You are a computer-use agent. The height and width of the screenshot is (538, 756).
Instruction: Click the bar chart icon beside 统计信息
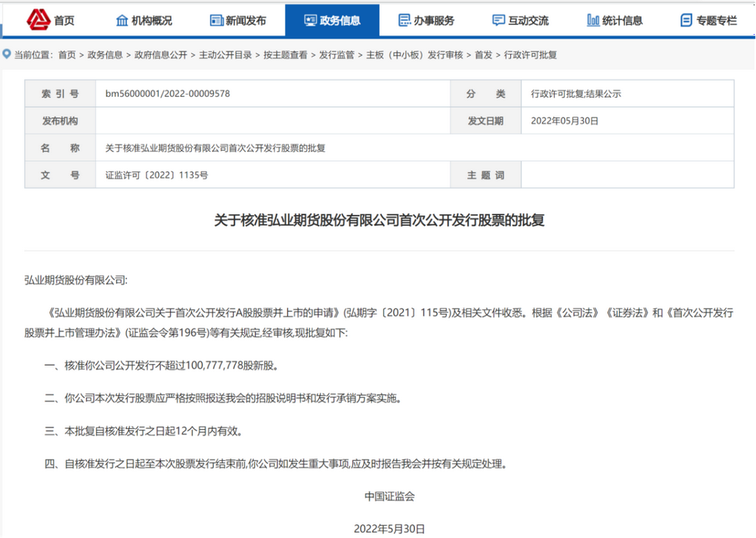[x=593, y=20]
